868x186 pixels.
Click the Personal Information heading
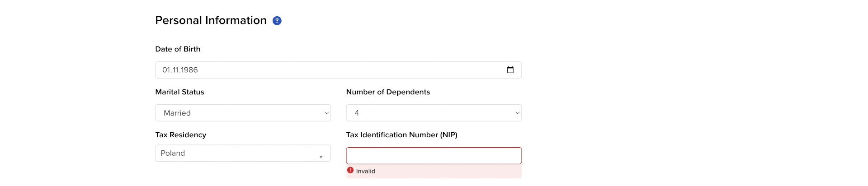(211, 20)
